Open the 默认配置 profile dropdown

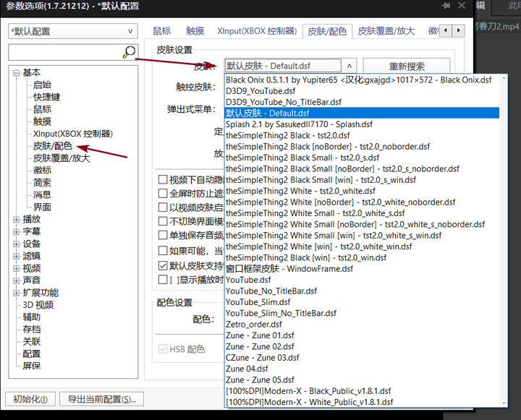(73, 32)
